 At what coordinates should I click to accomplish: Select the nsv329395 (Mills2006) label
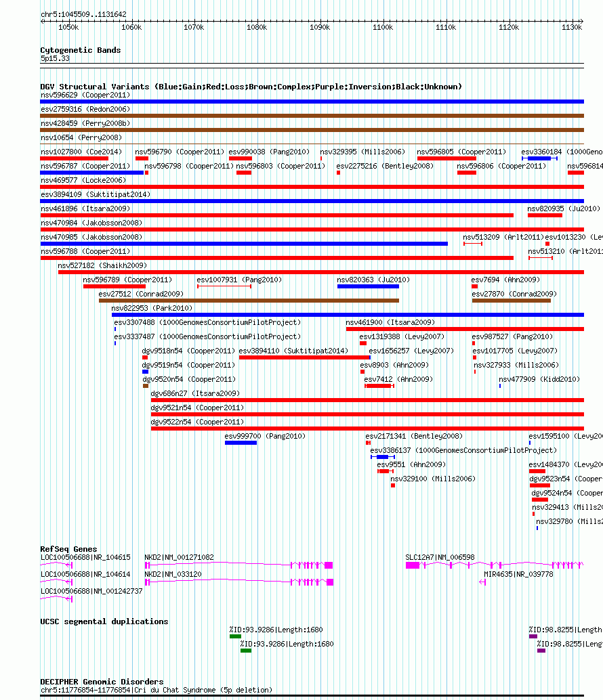point(362,152)
